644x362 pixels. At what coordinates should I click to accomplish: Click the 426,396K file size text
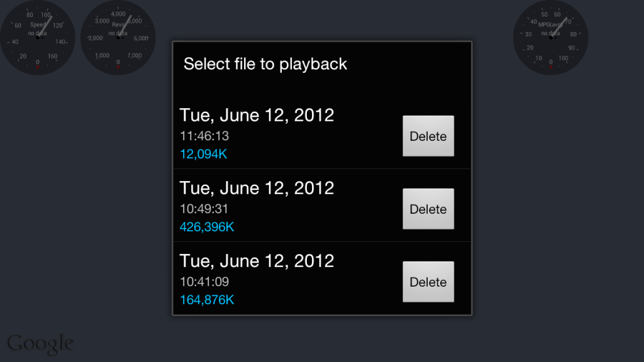(207, 226)
